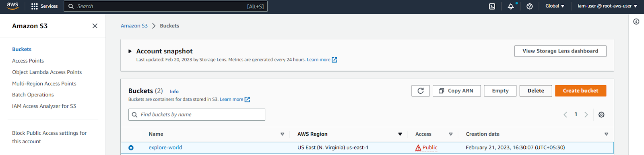Sort buckets by Access column
644x155 pixels.
[450, 134]
